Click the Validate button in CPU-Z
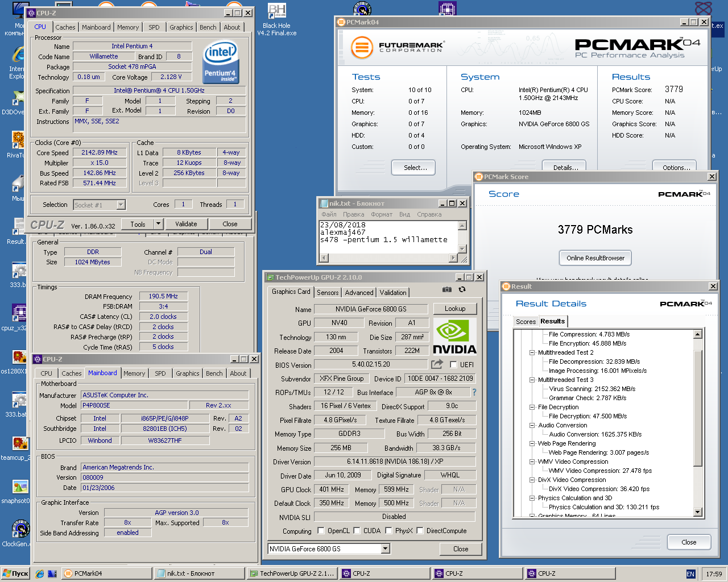The height and width of the screenshot is (582, 728). [186, 224]
